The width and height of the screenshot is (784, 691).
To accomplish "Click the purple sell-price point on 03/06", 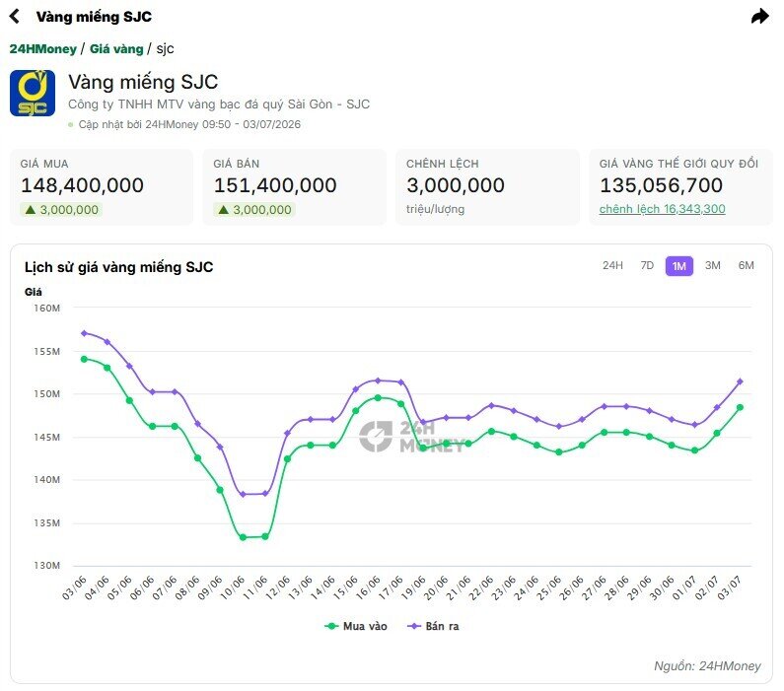I will pyautogui.click(x=84, y=333).
